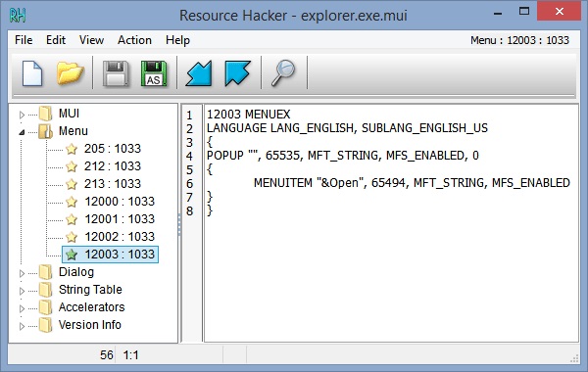Click the open Menu folder icon
This screenshot has width=588, height=372.
click(46, 131)
